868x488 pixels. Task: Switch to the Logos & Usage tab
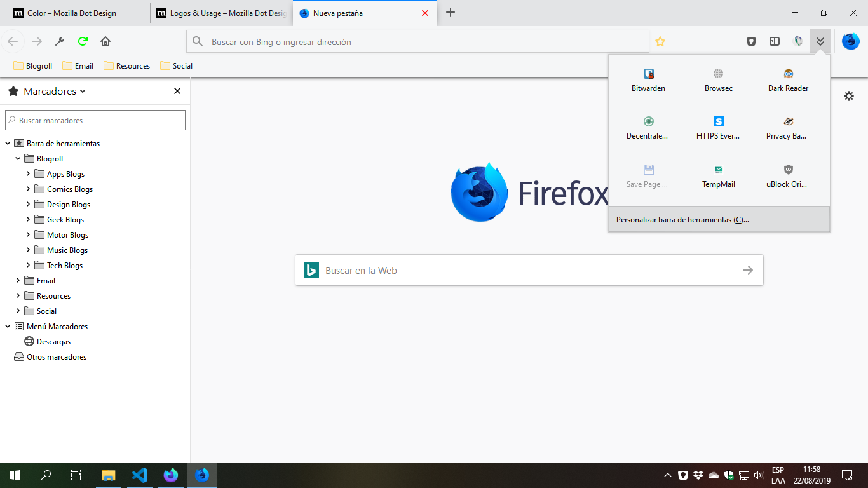pos(222,13)
